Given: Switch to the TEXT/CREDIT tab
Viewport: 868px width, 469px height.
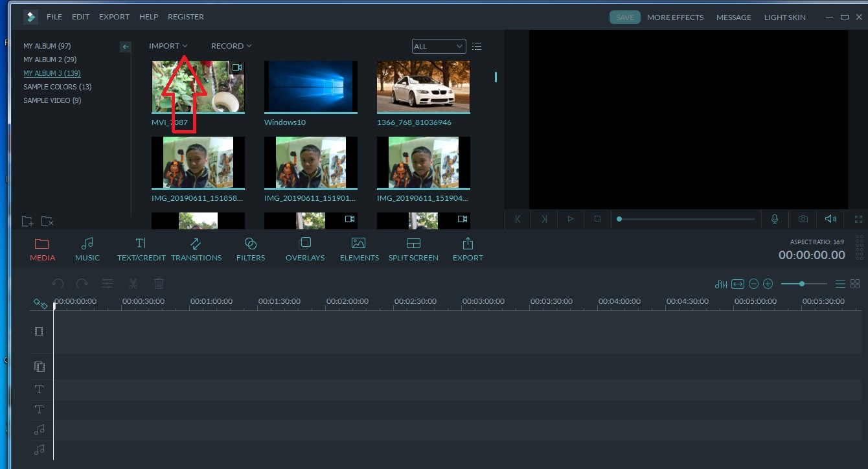Looking at the screenshot, I should tap(141, 249).
